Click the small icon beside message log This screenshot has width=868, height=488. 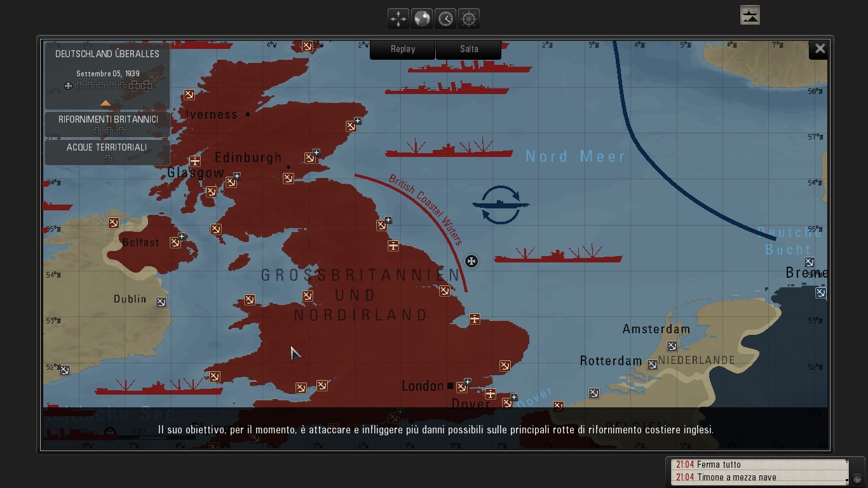pos(857,479)
